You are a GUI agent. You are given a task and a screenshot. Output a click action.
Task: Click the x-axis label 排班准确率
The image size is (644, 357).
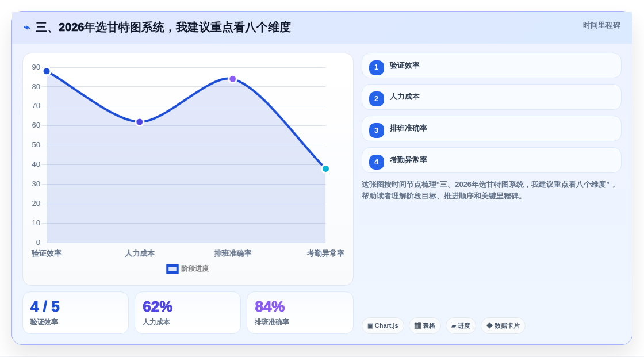(x=233, y=254)
